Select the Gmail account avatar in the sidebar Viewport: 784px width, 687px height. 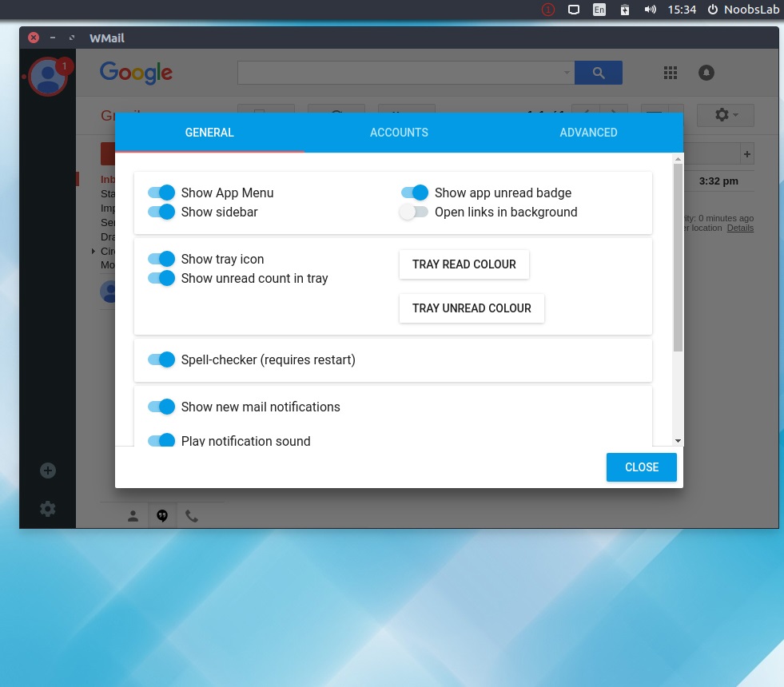[47, 76]
